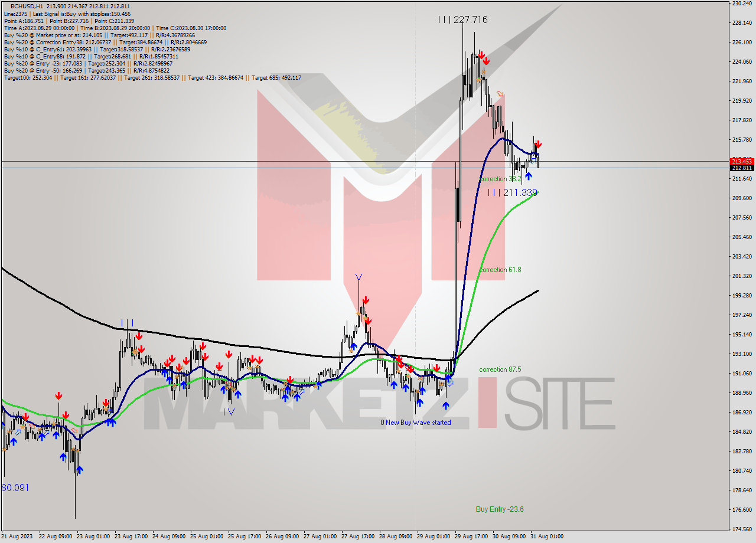The height and width of the screenshot is (543, 756).
Task: Click the '30 Aug 09:00' time label
Action: (509, 537)
